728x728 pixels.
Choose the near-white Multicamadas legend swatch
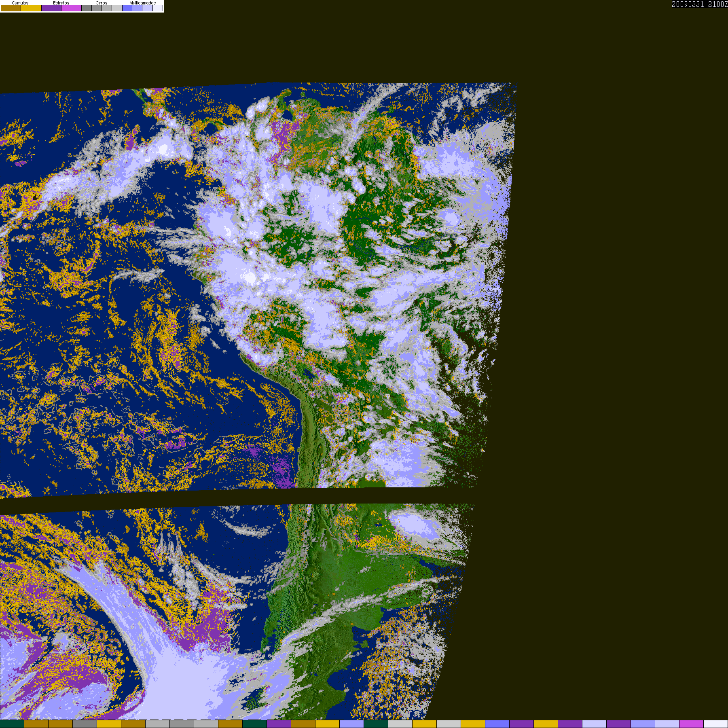pyautogui.click(x=157, y=8)
